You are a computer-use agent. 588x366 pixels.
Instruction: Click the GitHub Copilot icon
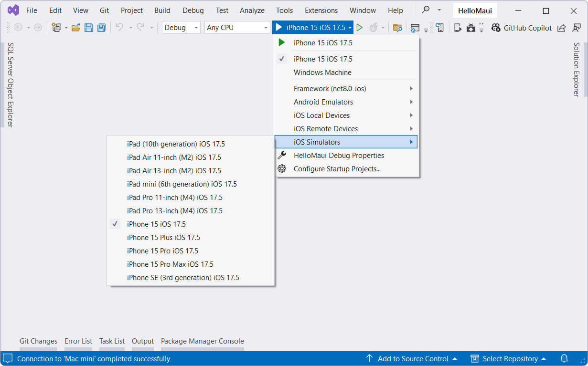[x=497, y=28]
